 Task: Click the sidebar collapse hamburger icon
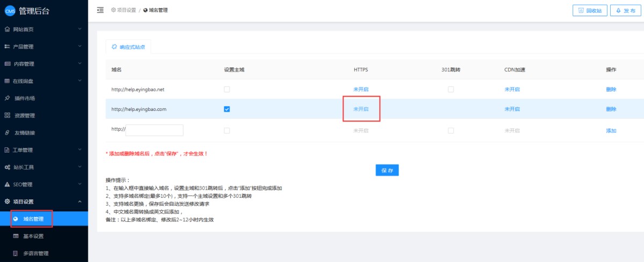point(100,10)
